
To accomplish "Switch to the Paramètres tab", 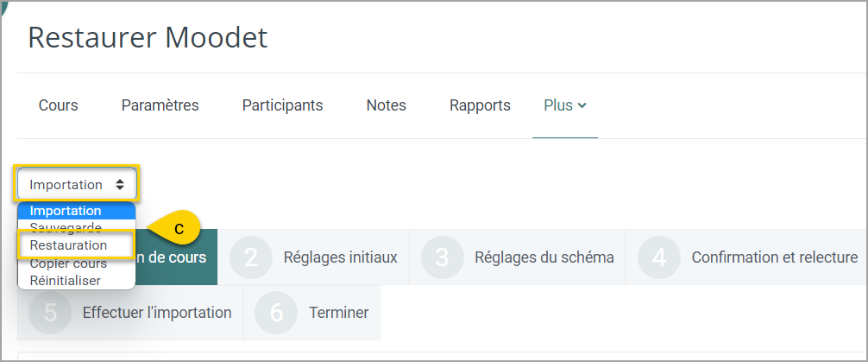I will (x=160, y=105).
